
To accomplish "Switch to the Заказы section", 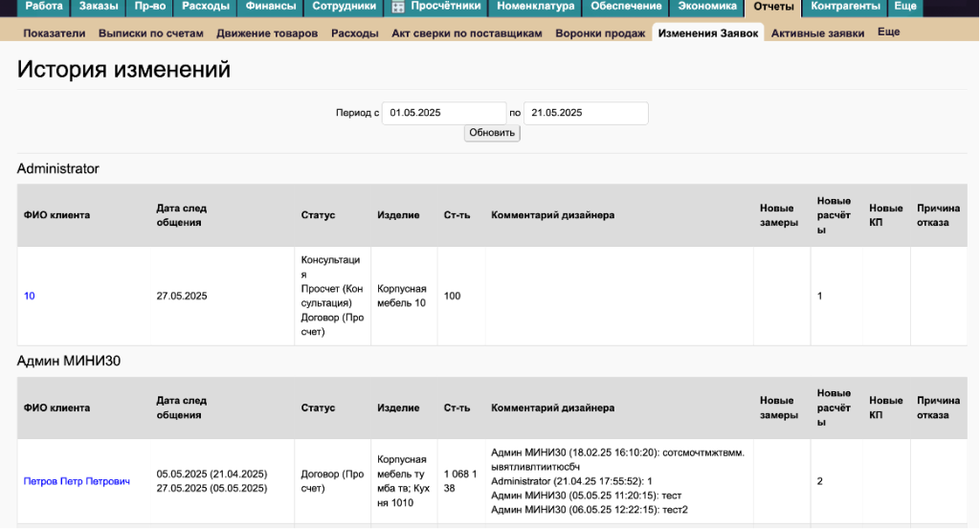I will (x=100, y=7).
